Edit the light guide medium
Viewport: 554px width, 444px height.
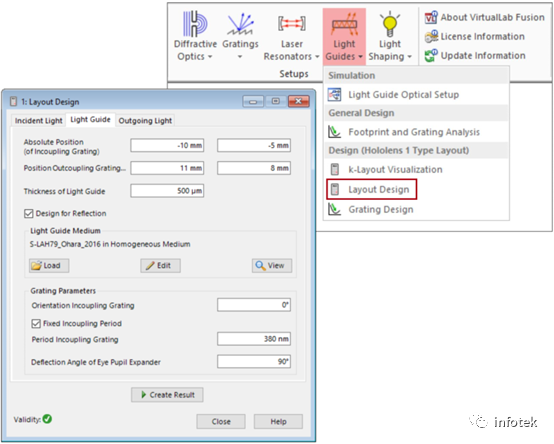pyautogui.click(x=160, y=265)
